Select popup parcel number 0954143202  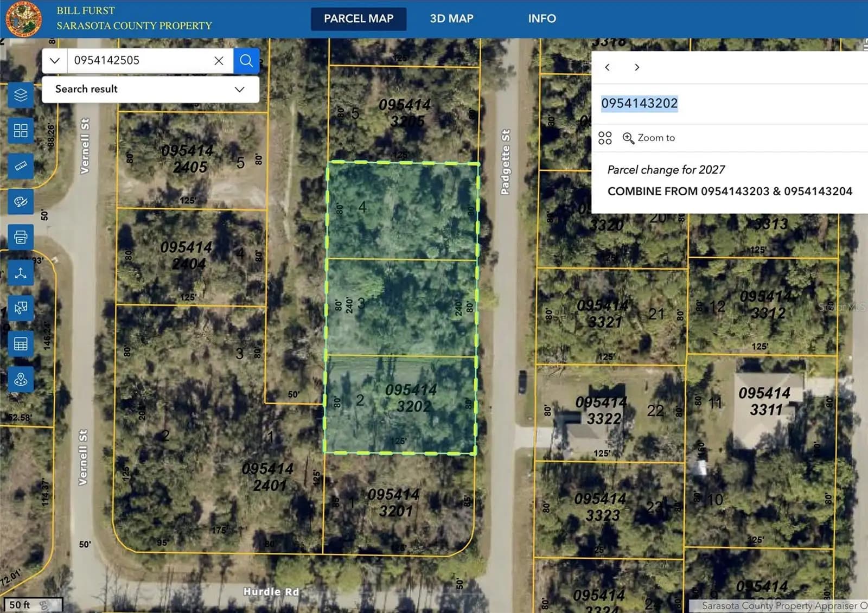(639, 103)
